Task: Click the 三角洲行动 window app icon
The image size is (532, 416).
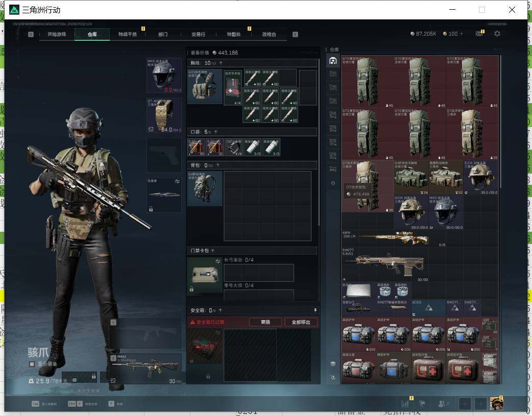Action: [x=14, y=10]
